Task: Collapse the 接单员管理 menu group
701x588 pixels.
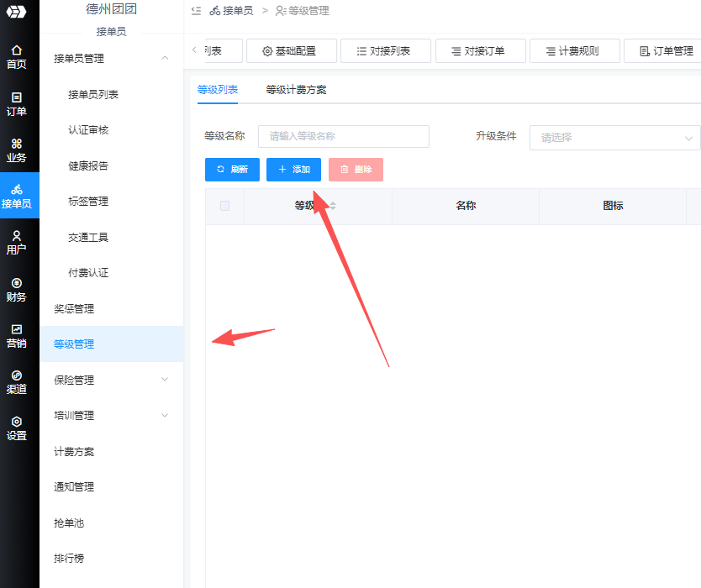Action: [165, 58]
